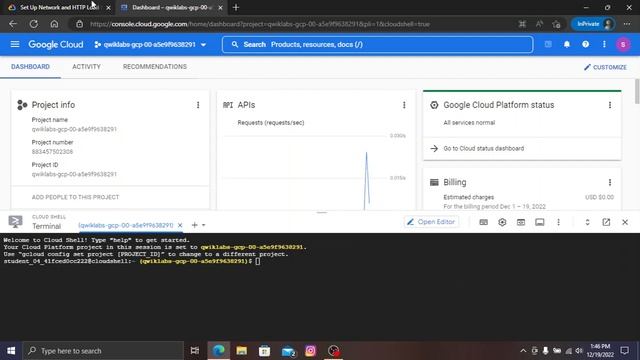640x360 pixels.
Task: Switch to the ACTIVITY tab
Action: (86, 67)
